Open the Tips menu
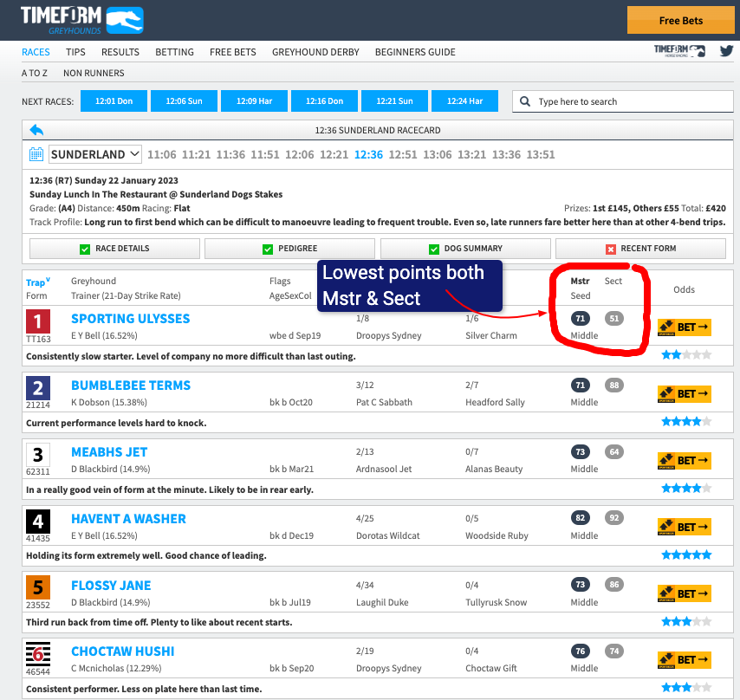 tap(75, 52)
